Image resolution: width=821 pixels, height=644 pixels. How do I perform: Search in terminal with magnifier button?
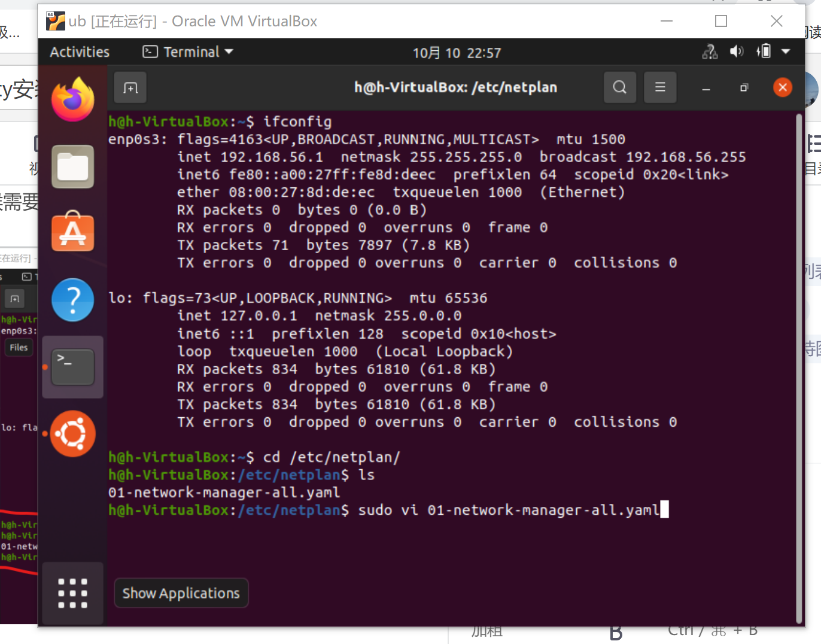point(620,87)
